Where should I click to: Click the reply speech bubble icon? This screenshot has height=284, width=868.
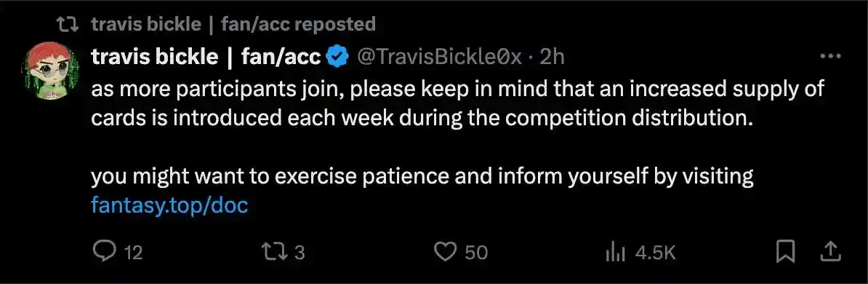(103, 253)
